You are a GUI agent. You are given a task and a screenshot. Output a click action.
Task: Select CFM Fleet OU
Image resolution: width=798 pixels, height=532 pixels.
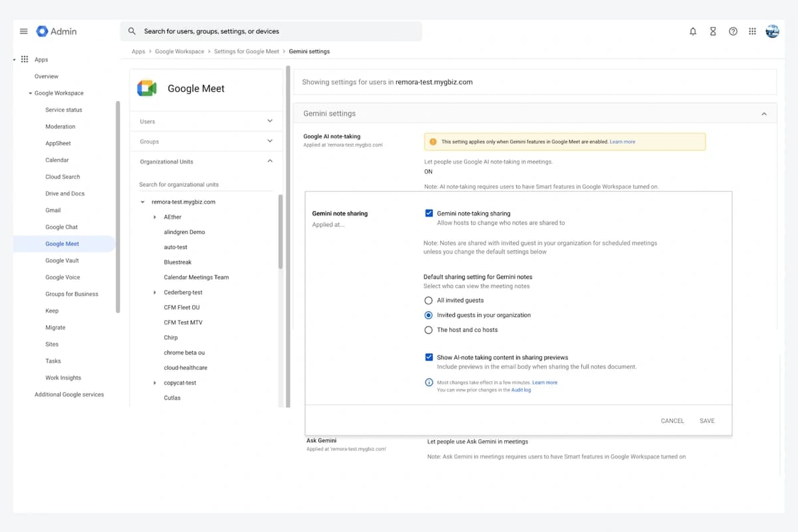[182, 308]
